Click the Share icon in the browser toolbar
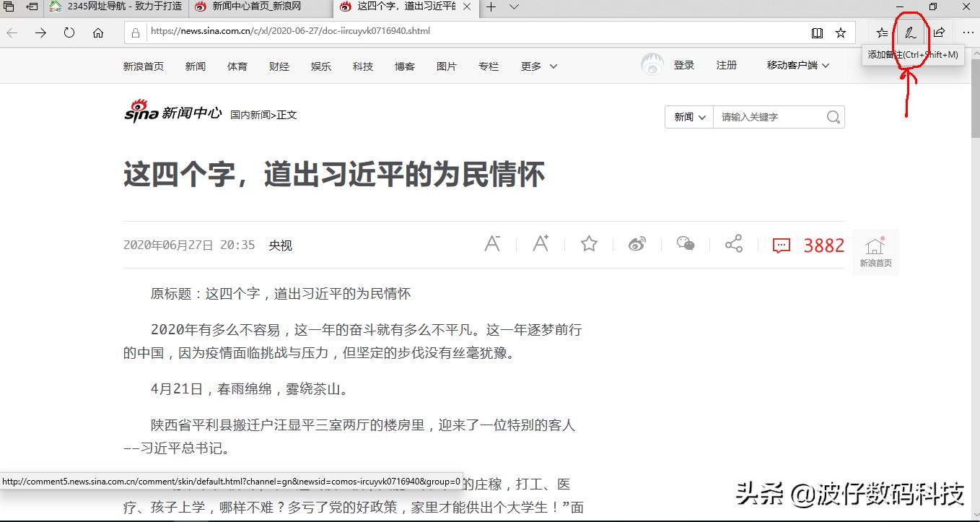 pyautogui.click(x=939, y=32)
